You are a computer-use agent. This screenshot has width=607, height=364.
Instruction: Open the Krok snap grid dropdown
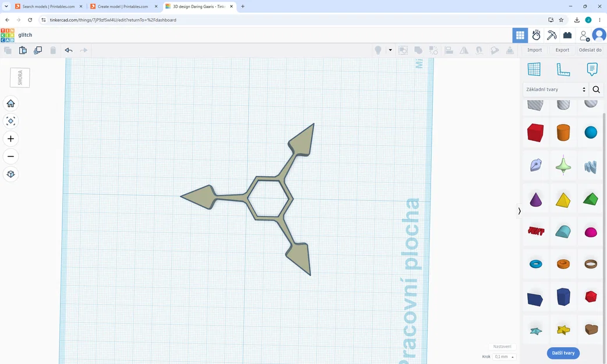click(505, 356)
